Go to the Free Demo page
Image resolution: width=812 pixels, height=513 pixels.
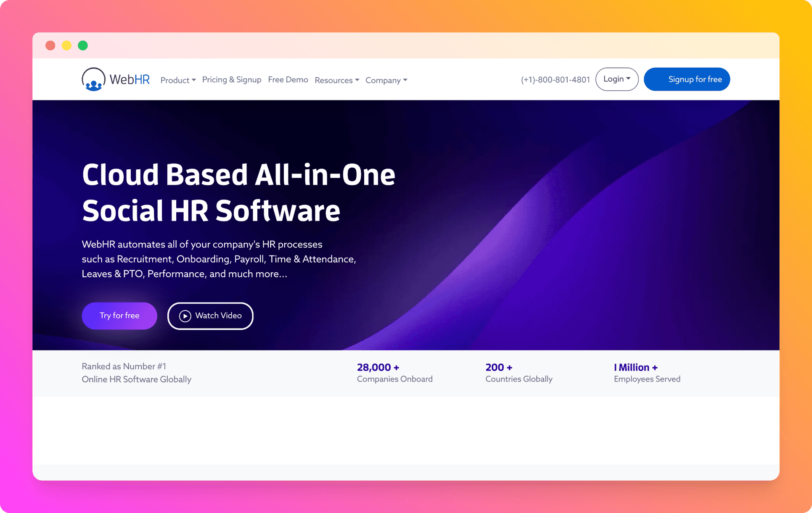[288, 79]
